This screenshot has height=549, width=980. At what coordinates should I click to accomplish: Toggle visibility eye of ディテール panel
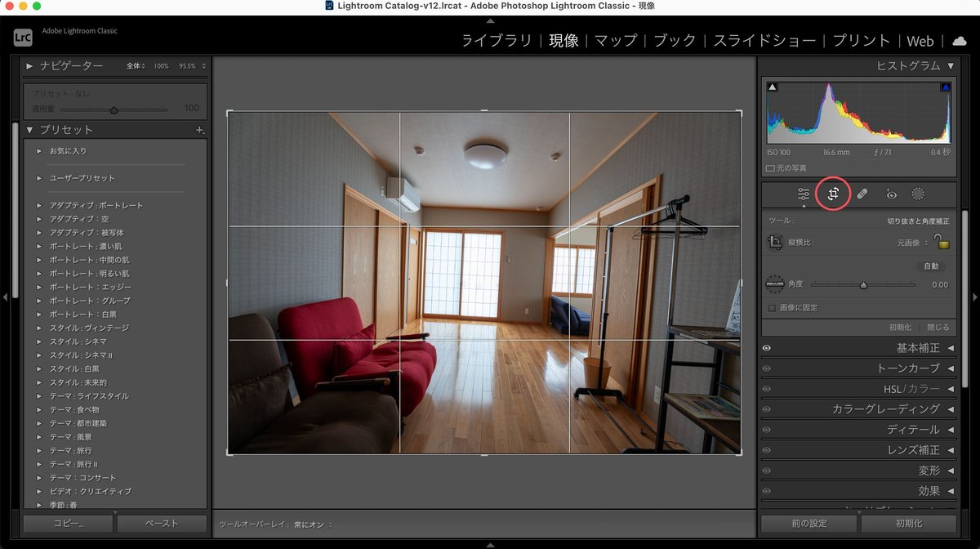[767, 430]
